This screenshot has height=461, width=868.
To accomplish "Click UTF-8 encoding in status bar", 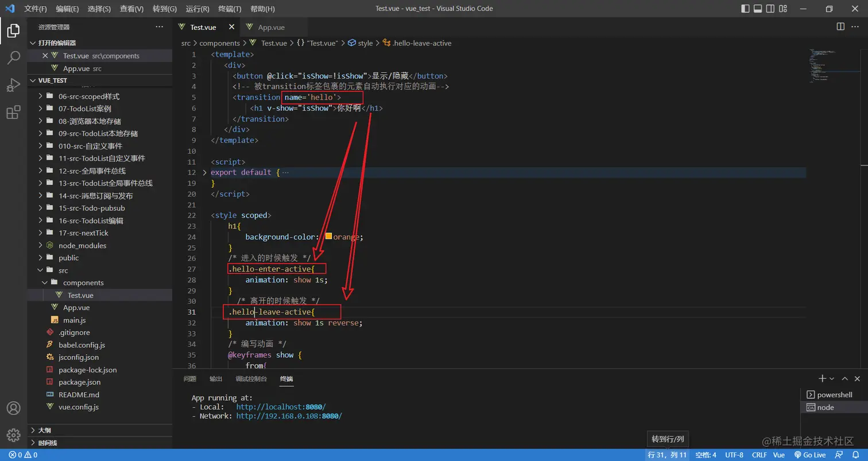I will [x=734, y=455].
